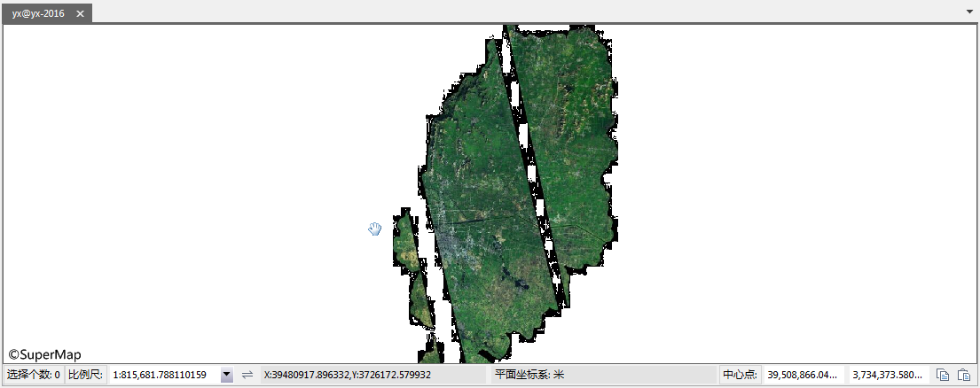This screenshot has height=388, width=980.
Task: Click the 比例尺 label
Action: (86, 375)
